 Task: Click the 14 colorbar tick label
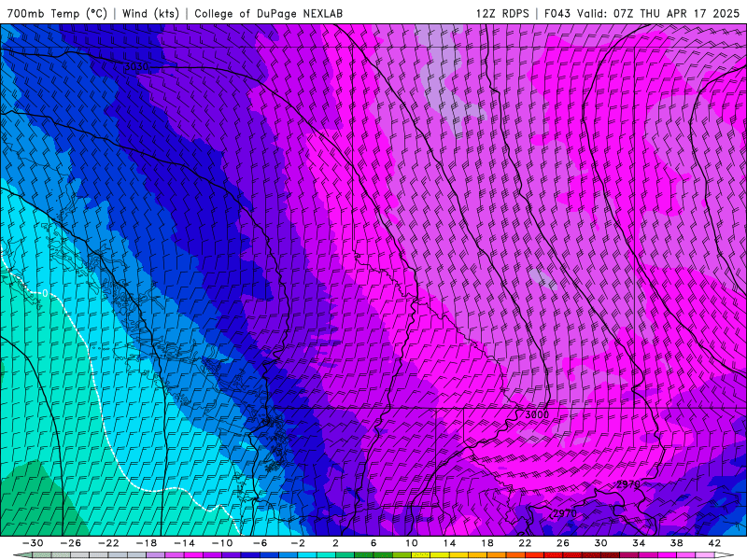coord(449,543)
